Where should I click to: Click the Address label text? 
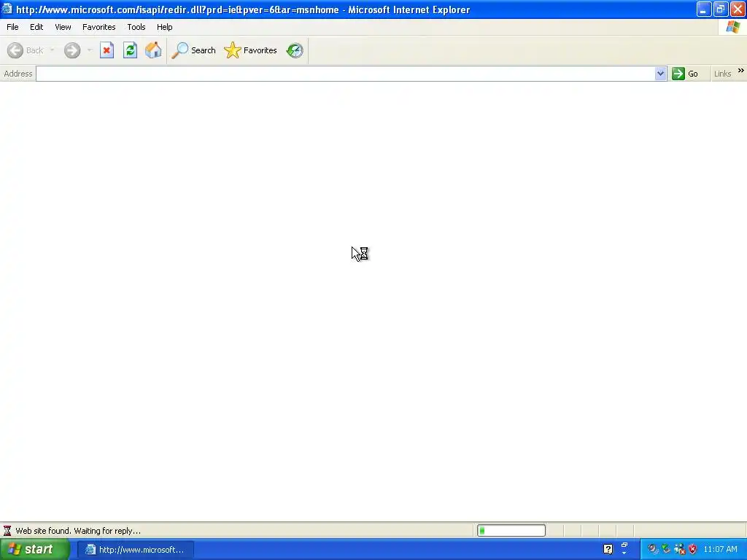(18, 74)
